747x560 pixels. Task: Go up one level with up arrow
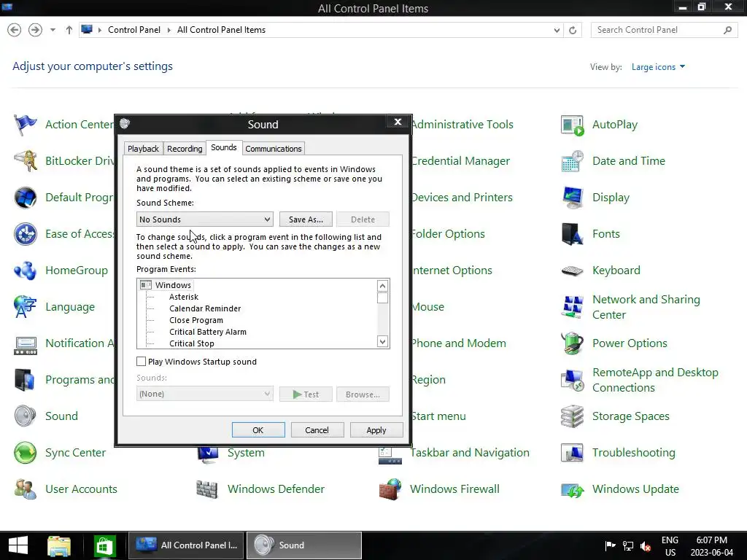coord(69,30)
